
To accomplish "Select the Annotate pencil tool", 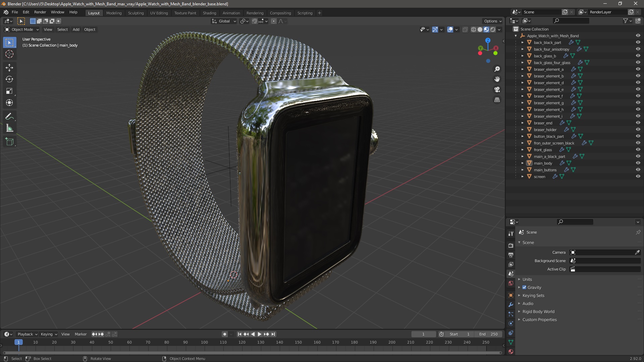I will (9, 117).
